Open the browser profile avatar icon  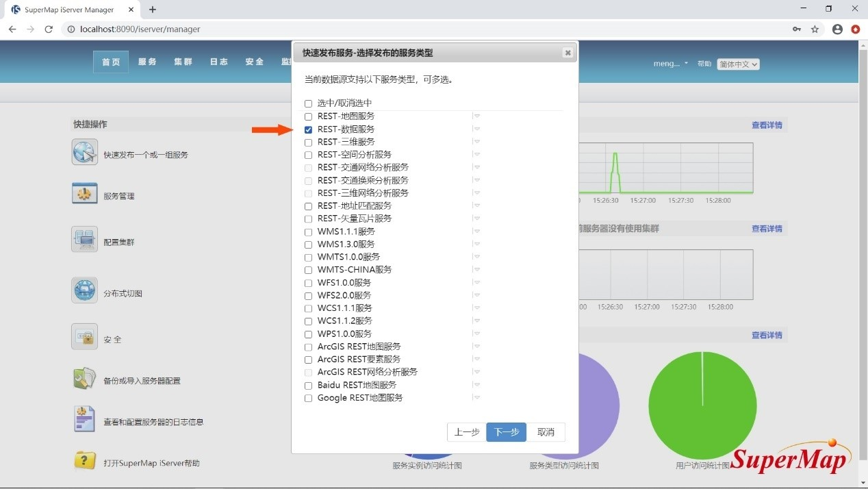point(837,29)
